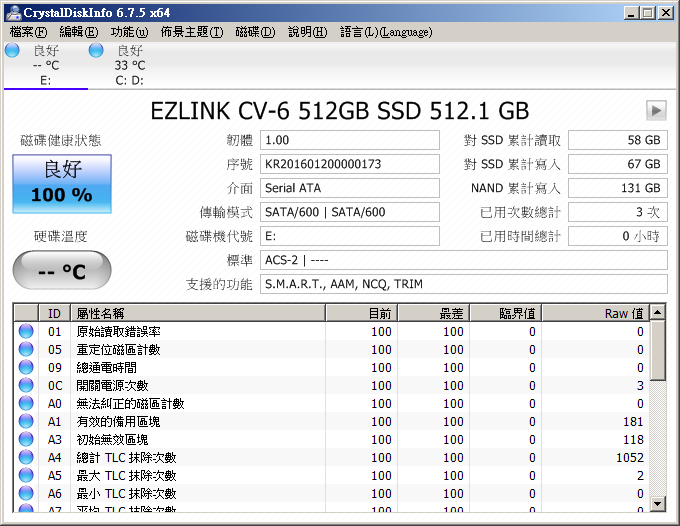Click the status orb of attribute A1

pos(26,421)
